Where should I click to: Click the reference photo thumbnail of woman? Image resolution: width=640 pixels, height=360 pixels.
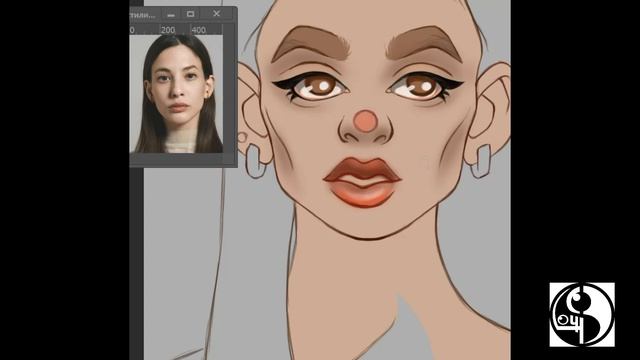(x=176, y=94)
